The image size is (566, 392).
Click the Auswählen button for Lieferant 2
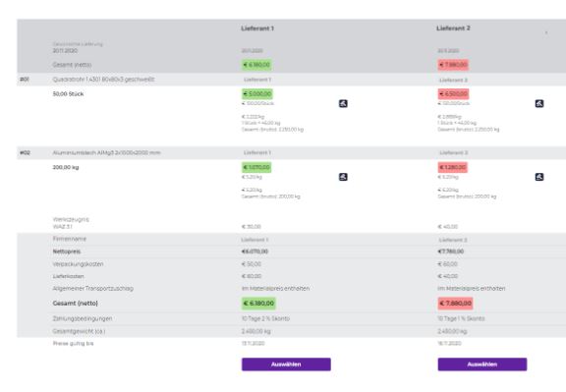482,364
